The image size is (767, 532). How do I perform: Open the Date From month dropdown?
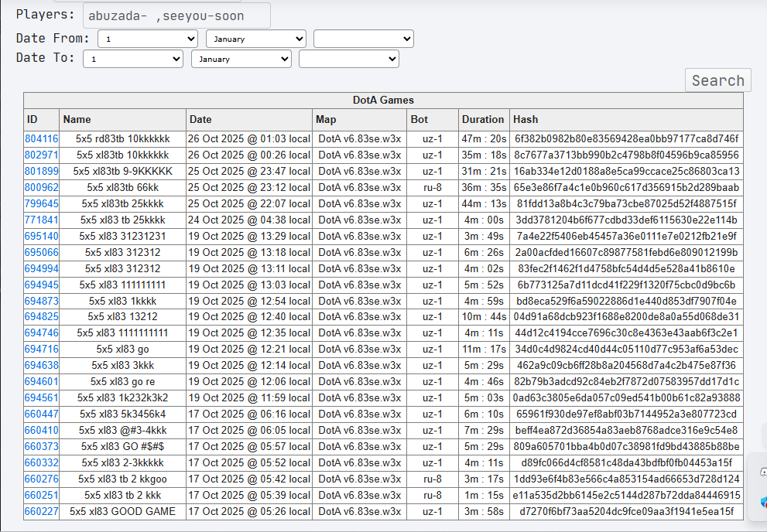[x=256, y=39]
